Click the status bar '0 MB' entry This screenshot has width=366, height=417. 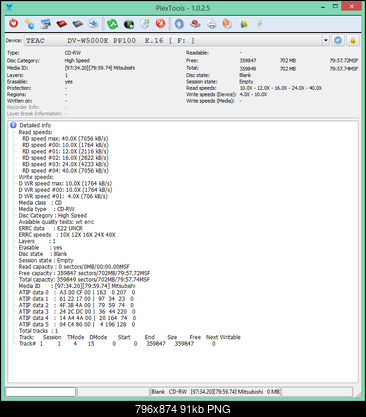pyautogui.click(x=273, y=392)
